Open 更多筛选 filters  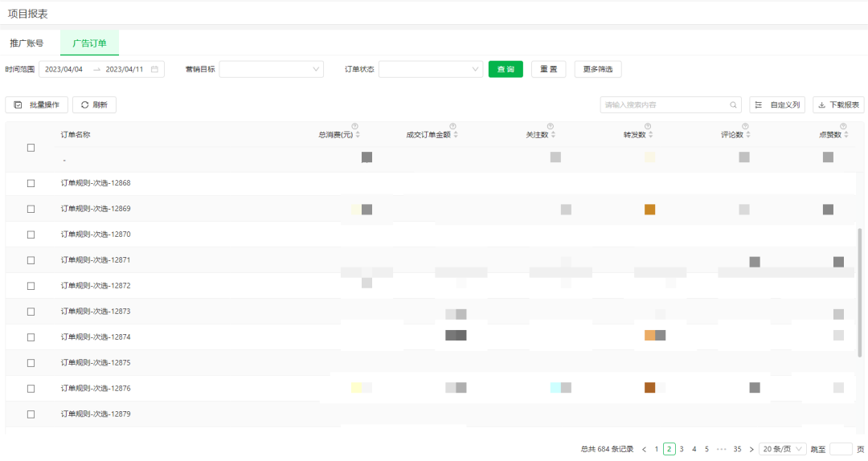(598, 69)
